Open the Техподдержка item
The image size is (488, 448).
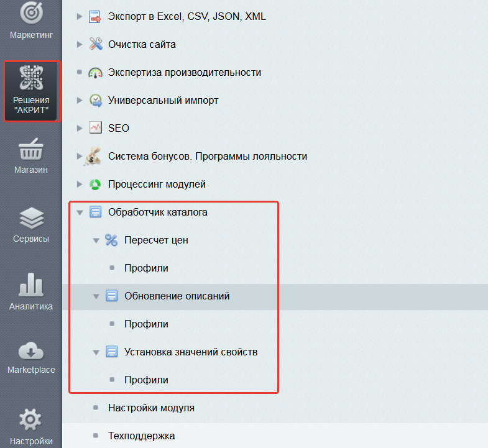pos(141,436)
